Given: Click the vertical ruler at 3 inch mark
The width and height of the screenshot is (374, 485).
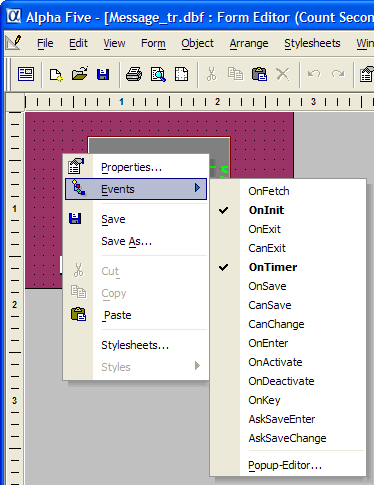Looking at the screenshot, I should (x=14, y=400).
